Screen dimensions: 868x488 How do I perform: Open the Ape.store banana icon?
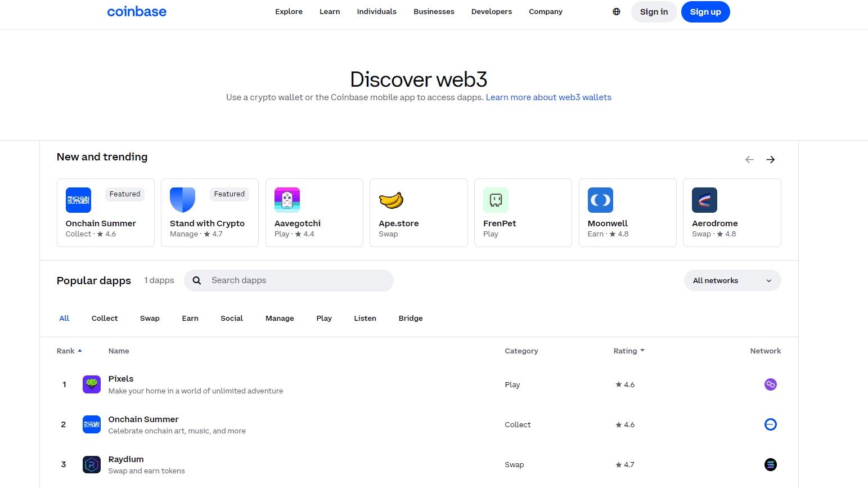(391, 200)
